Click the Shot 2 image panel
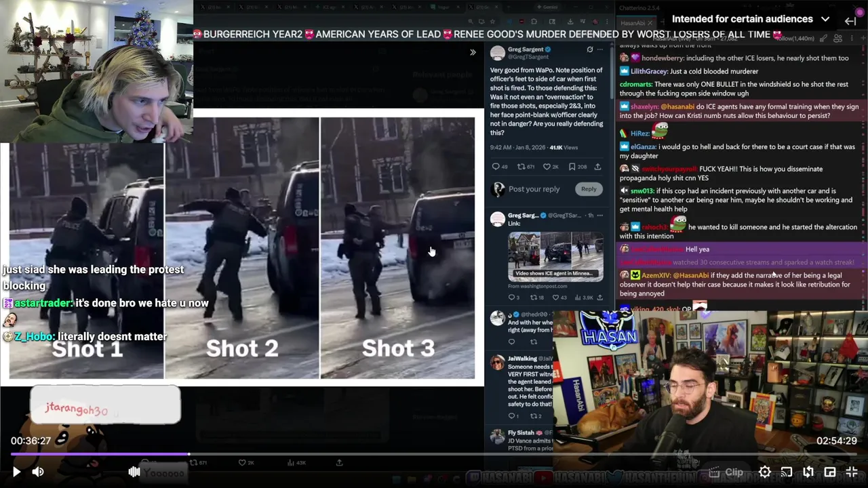 pos(242,248)
